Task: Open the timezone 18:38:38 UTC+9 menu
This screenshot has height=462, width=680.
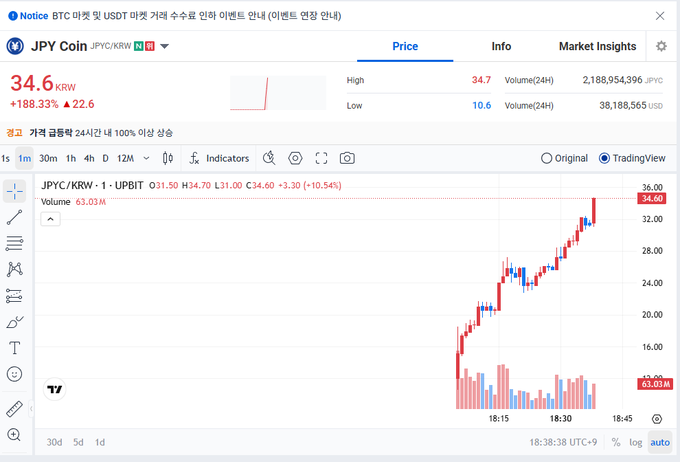Action: click(x=563, y=442)
